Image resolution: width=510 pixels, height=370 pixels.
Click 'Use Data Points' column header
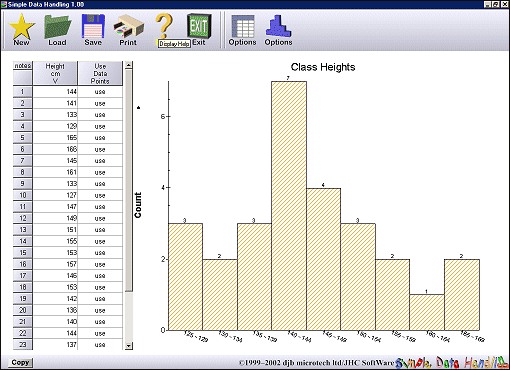click(100, 73)
